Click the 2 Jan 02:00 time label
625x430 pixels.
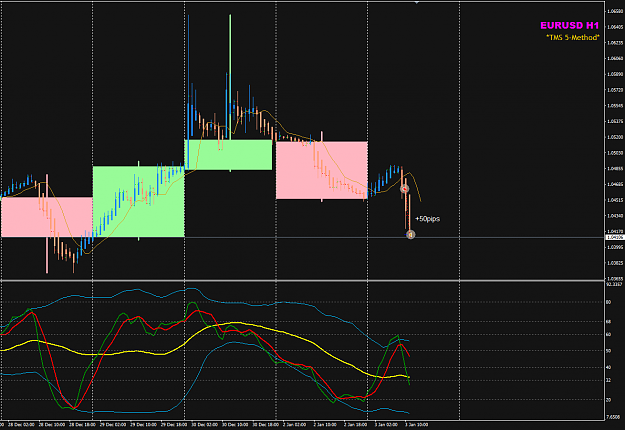pyautogui.click(x=294, y=425)
